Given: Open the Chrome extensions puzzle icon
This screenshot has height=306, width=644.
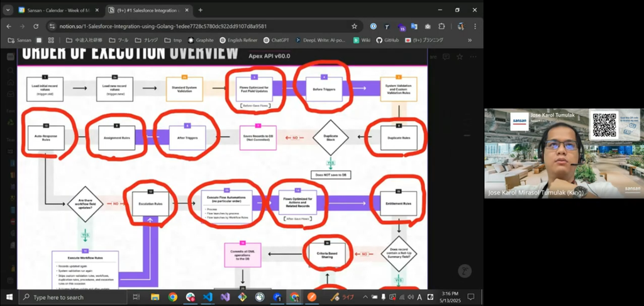Looking at the screenshot, I should point(441,26).
